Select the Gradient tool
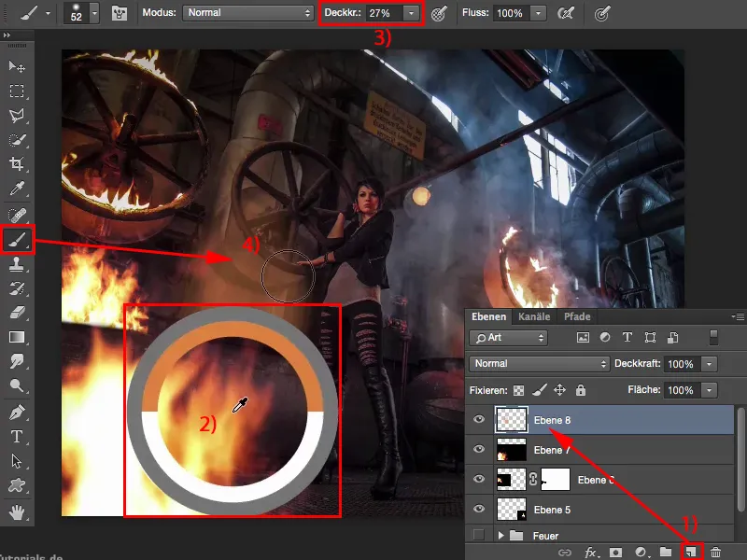The image size is (747, 560). (17, 337)
